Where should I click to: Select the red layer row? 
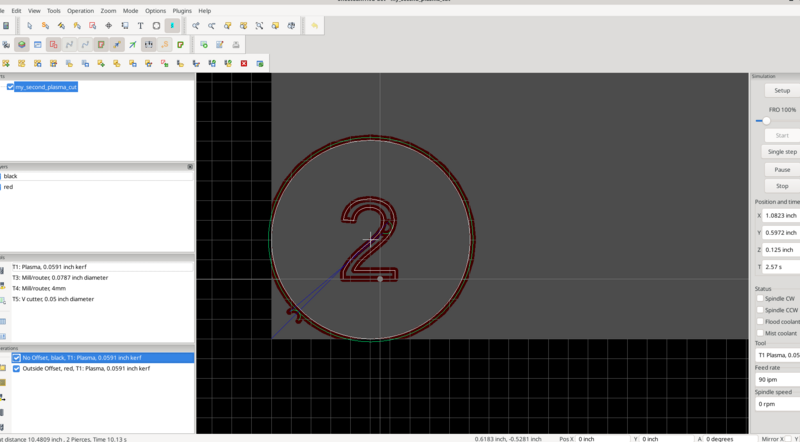point(97,187)
